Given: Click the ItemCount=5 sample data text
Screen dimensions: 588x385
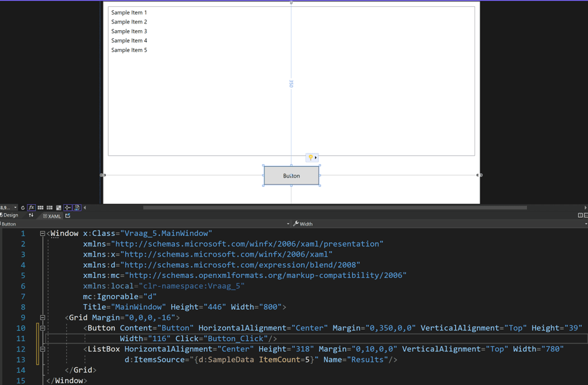Looking at the screenshot, I should point(284,359).
